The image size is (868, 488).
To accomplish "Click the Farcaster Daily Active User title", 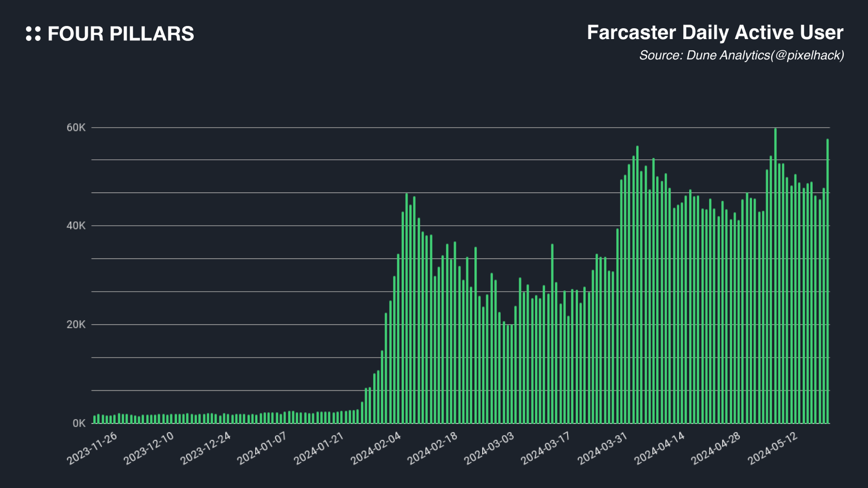I will pos(715,33).
